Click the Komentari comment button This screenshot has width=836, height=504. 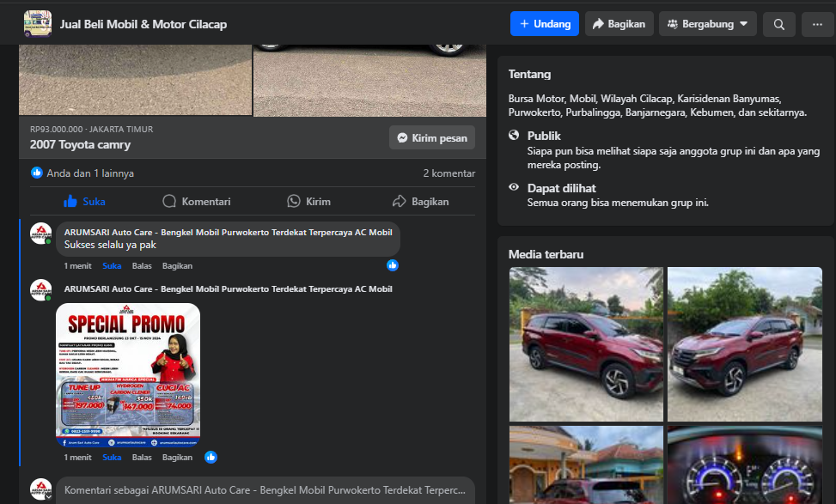[x=197, y=202]
